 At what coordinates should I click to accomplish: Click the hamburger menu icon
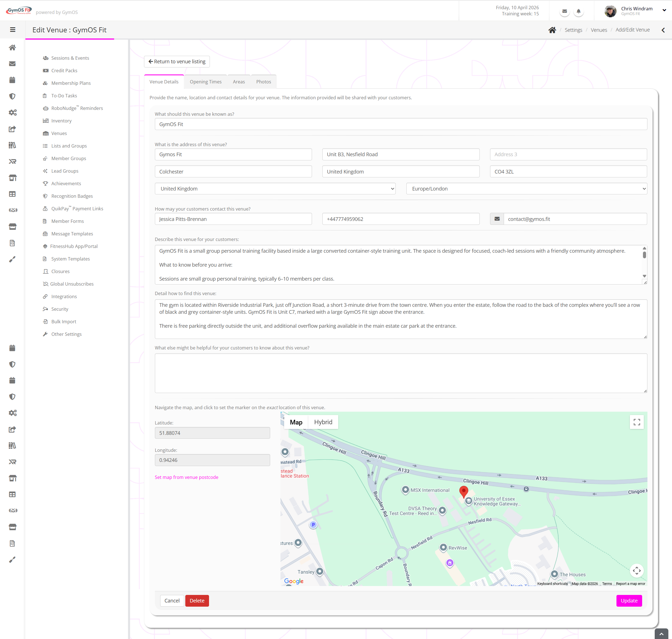(13, 30)
